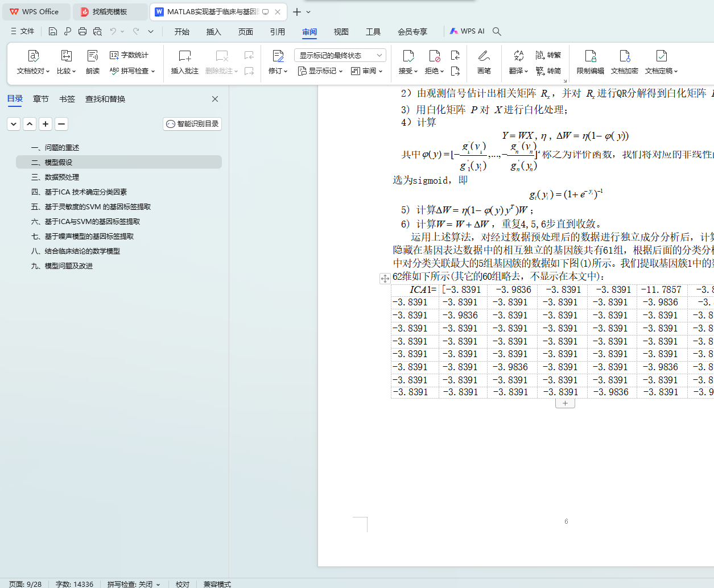714x588 pixels.
Task: Switch to the 页面 ribbon tab
Action: 246,32
